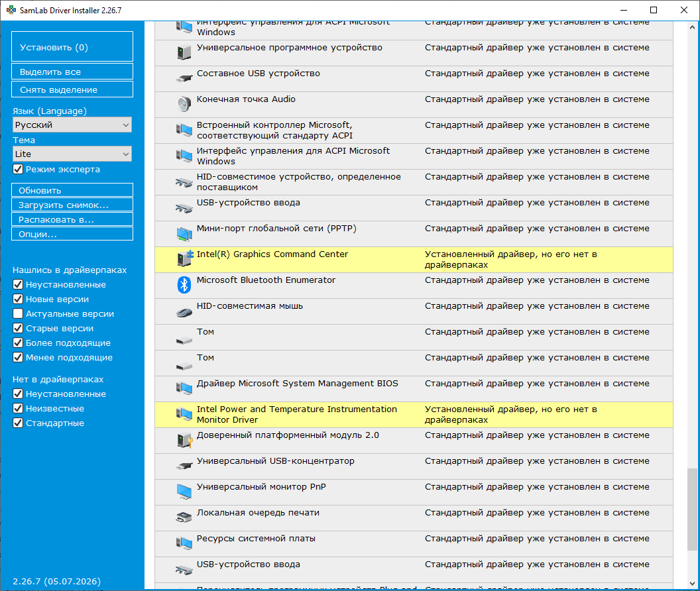Select the Универсальный монитор PnP row text

(262, 486)
